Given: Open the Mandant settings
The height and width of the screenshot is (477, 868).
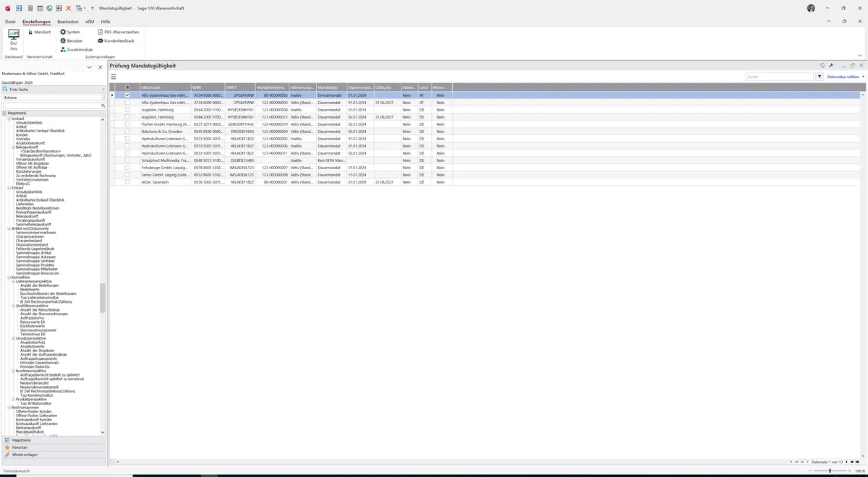Looking at the screenshot, I should pos(39,32).
